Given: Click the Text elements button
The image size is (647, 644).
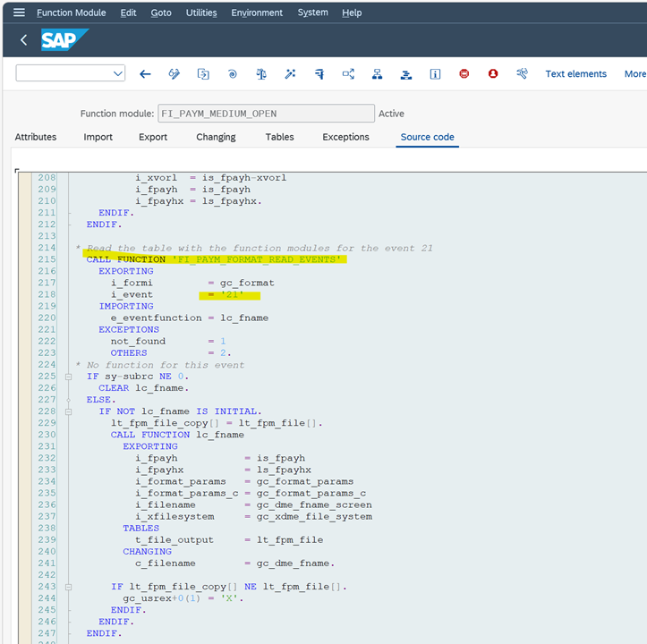Looking at the screenshot, I should [x=576, y=74].
